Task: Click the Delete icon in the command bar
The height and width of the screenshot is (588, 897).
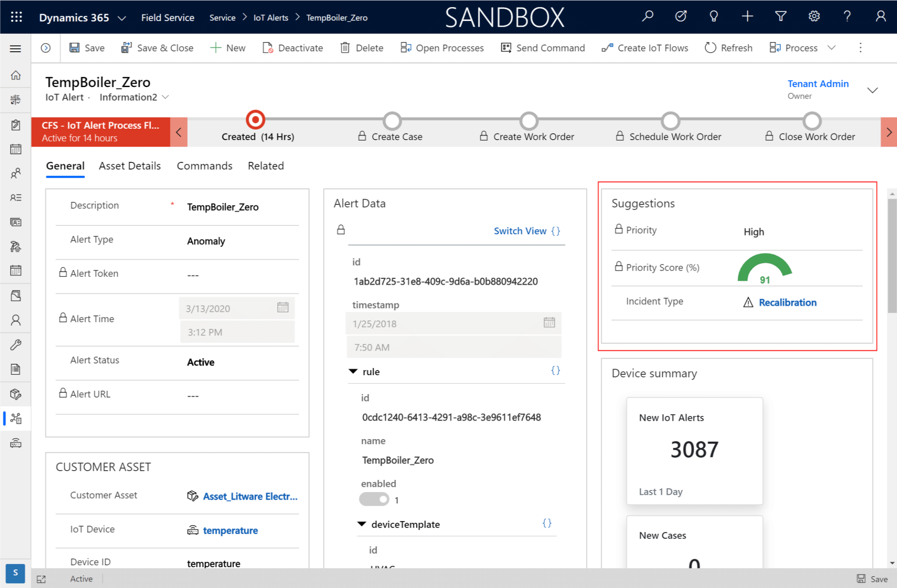Action: 346,48
